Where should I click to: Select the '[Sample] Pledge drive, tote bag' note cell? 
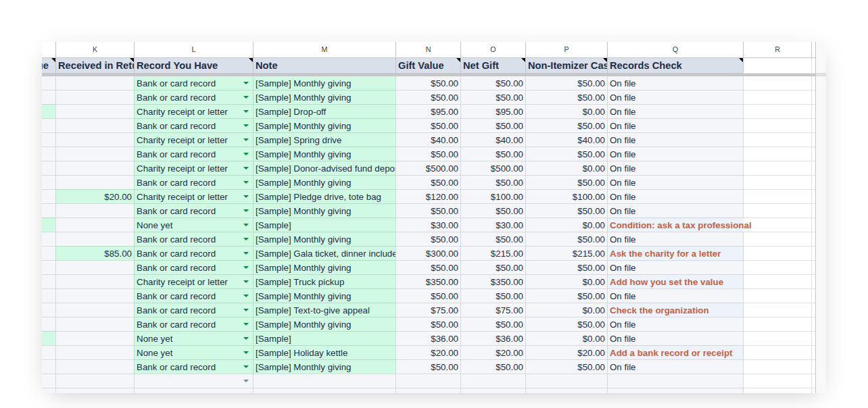tap(324, 197)
